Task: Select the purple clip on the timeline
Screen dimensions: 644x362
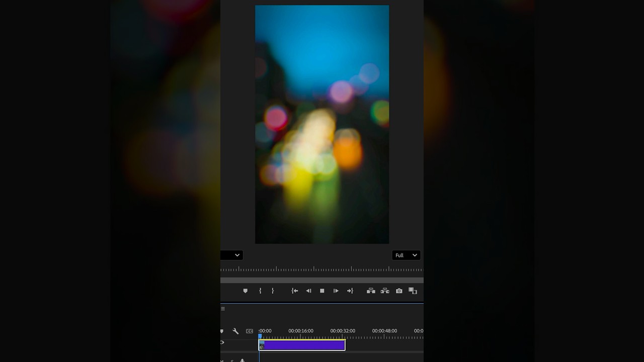Action: coord(302,345)
